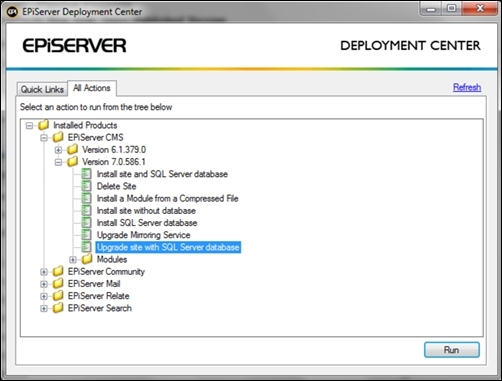Screen dimensions: 502x381
Task: Expand the EPiServer Mail node
Action: point(44,284)
